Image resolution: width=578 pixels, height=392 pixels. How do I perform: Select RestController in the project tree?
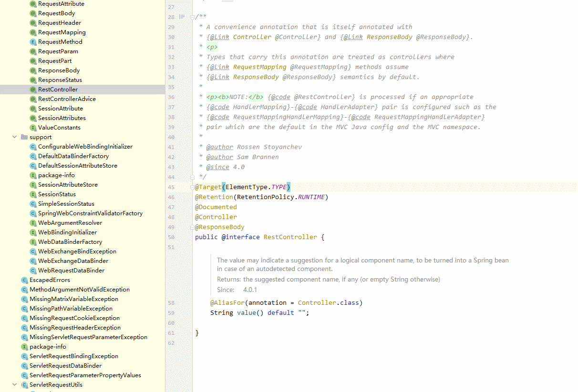coord(58,90)
